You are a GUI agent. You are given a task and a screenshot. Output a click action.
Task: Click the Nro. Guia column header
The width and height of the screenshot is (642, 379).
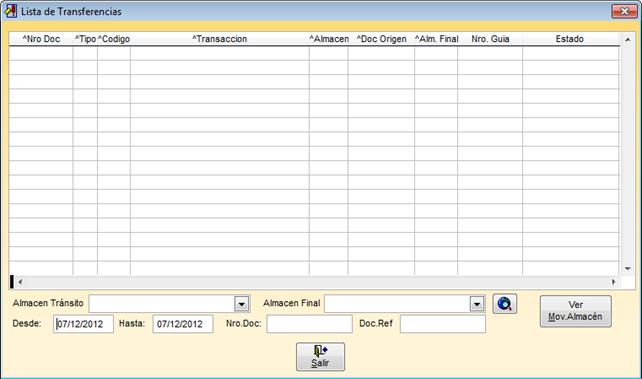pyautogui.click(x=490, y=39)
